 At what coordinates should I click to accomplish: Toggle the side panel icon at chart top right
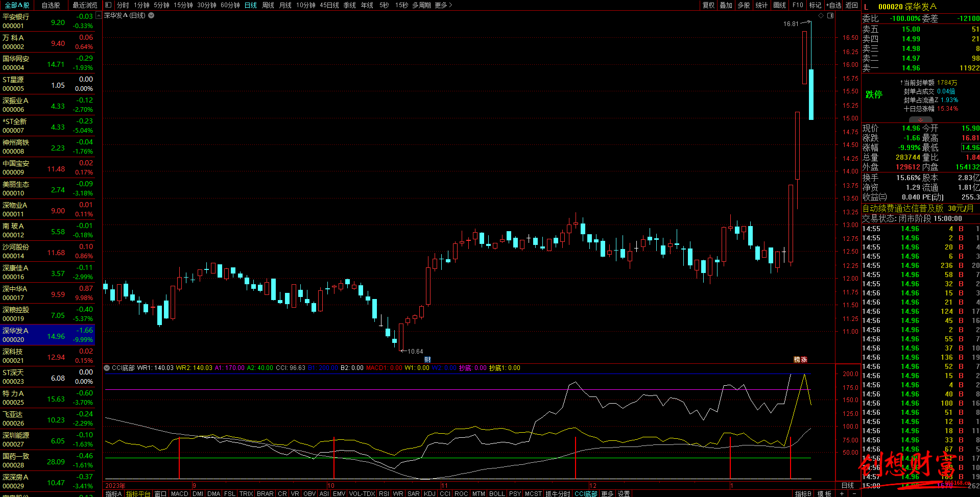(830, 16)
